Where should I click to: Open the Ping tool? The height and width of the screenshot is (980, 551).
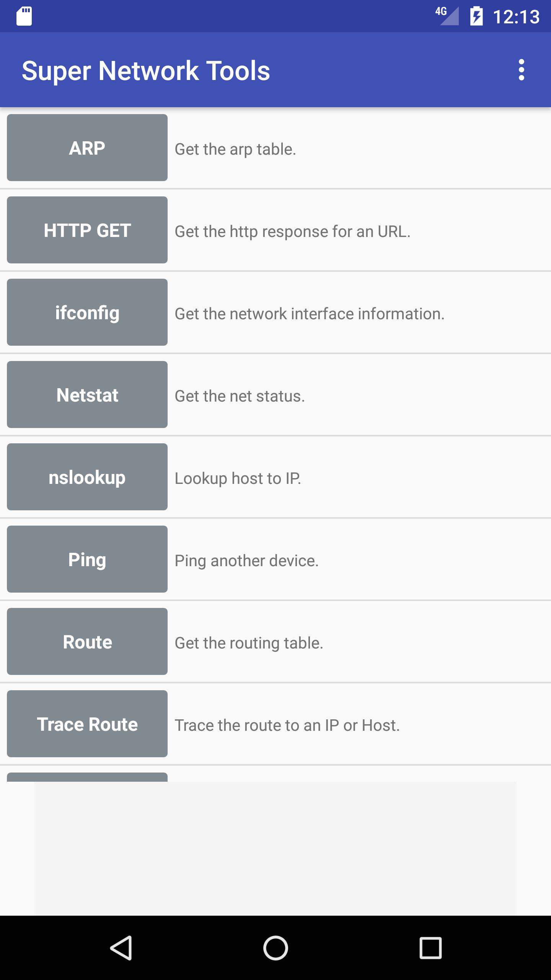87,559
